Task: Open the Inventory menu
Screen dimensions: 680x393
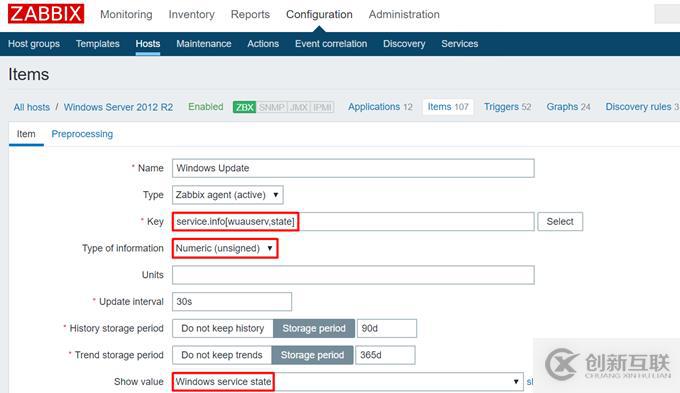Action: point(191,14)
